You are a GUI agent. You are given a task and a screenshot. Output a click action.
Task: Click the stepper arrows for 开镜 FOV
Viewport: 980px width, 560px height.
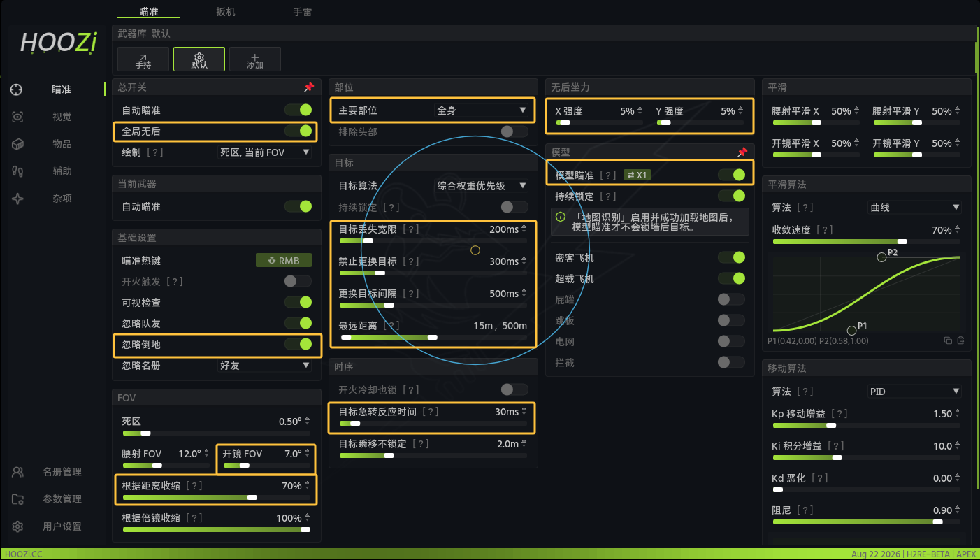coord(308,454)
